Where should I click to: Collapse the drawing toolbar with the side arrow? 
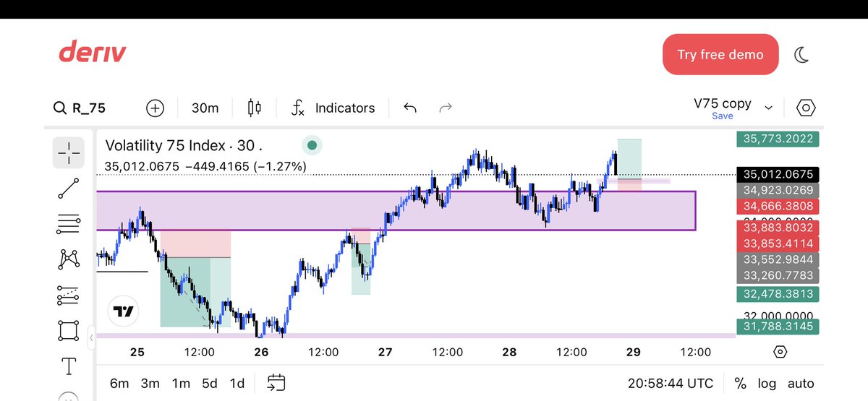click(x=91, y=337)
